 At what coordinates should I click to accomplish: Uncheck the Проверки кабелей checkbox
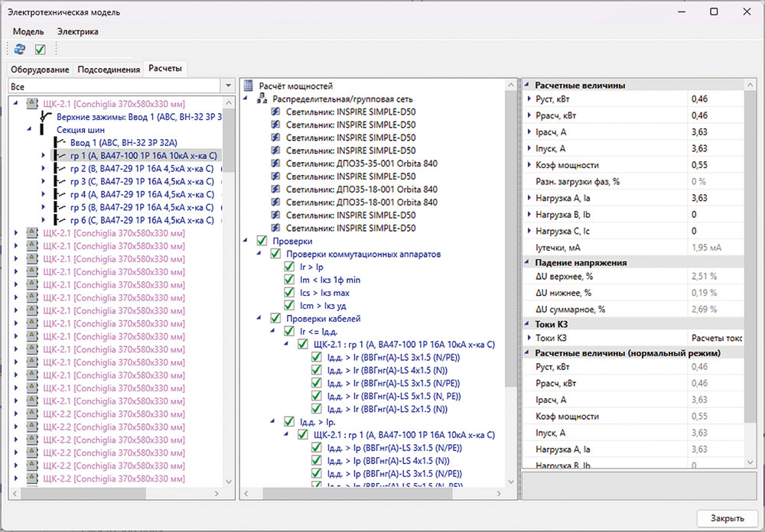(x=276, y=319)
